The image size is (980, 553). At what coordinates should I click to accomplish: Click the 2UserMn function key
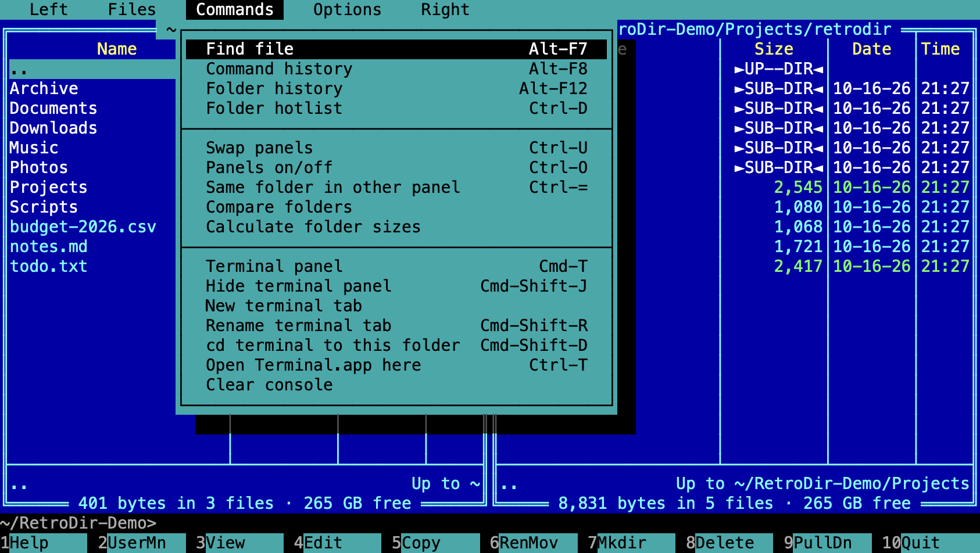[141, 543]
